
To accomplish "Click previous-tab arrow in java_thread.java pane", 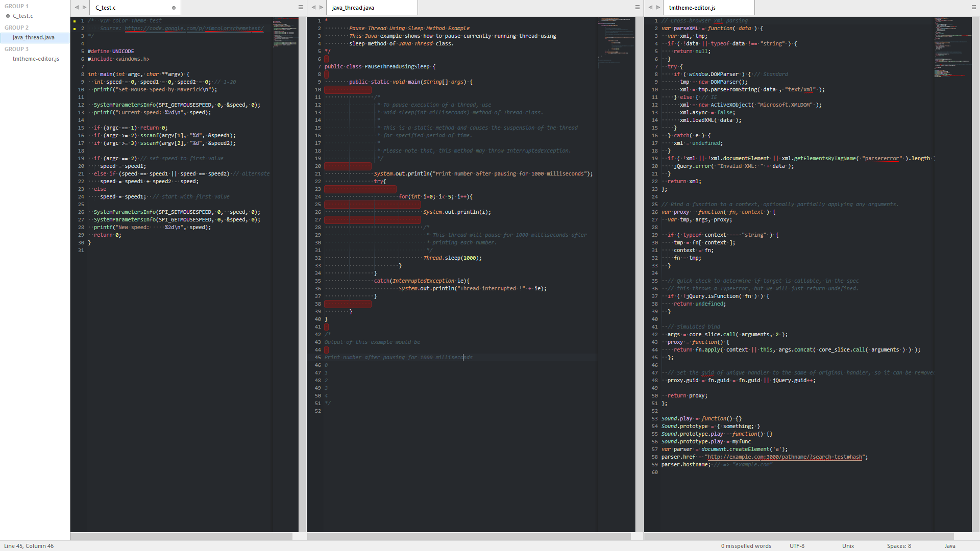I will point(313,8).
